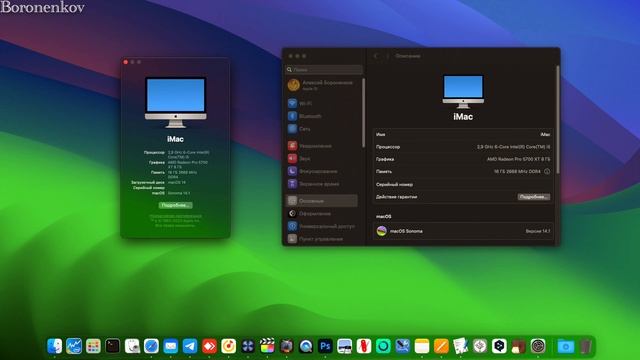Click the memory info icon
This screenshot has width=640, height=360.
click(547, 171)
